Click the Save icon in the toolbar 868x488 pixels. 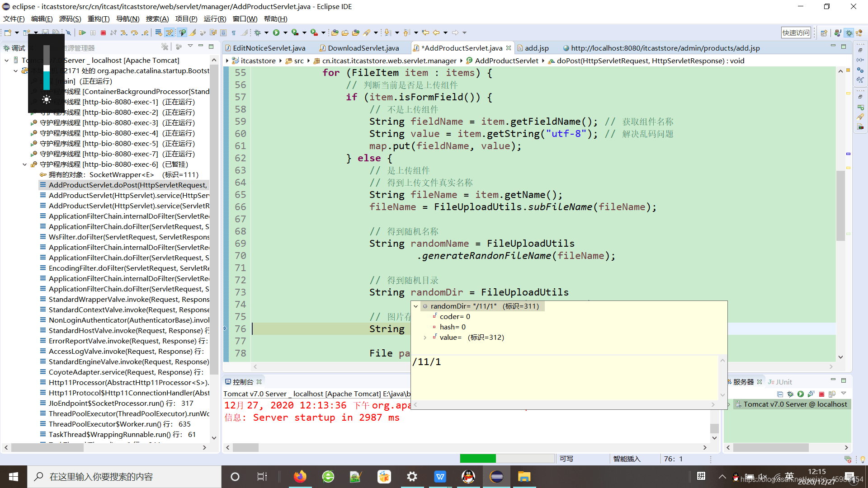(x=45, y=33)
